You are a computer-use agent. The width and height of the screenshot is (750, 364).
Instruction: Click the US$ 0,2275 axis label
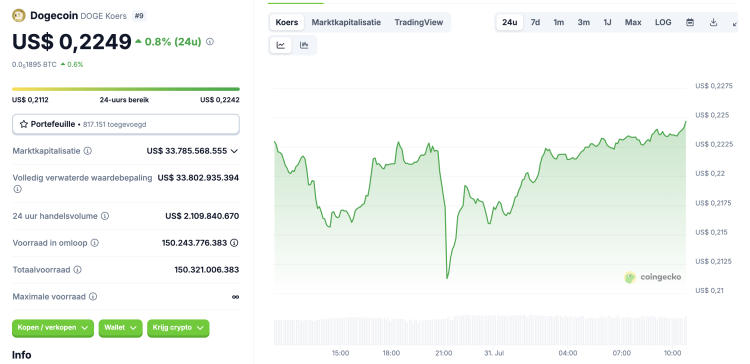point(714,86)
